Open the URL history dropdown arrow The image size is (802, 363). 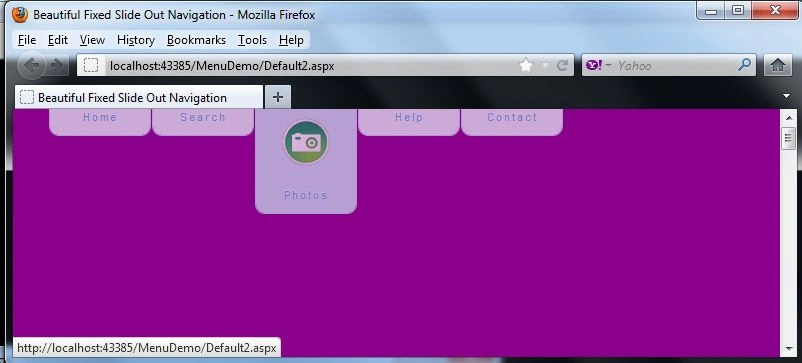tap(545, 65)
